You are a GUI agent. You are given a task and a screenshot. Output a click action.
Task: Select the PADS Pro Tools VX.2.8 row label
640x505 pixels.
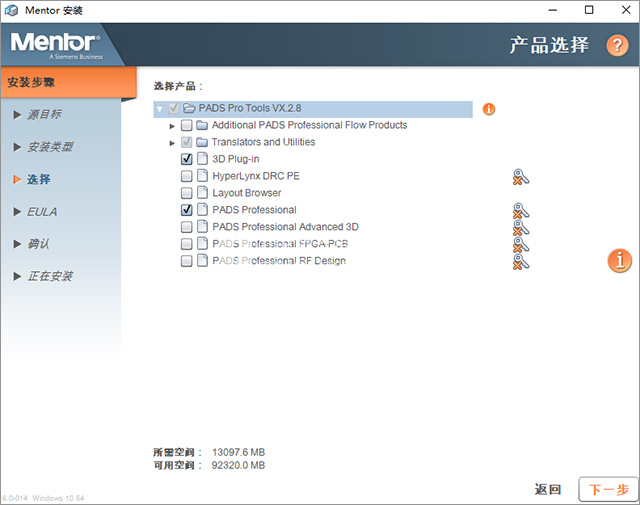pyautogui.click(x=250, y=108)
